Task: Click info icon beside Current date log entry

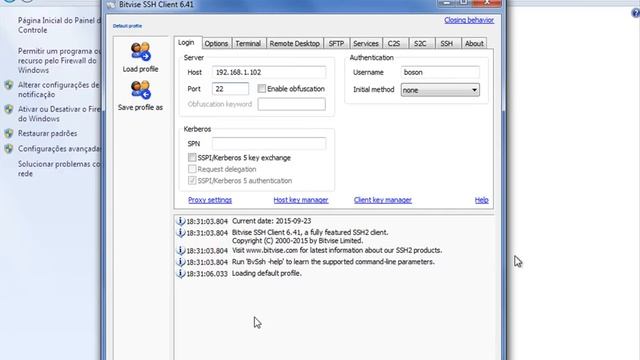Action: point(180,221)
